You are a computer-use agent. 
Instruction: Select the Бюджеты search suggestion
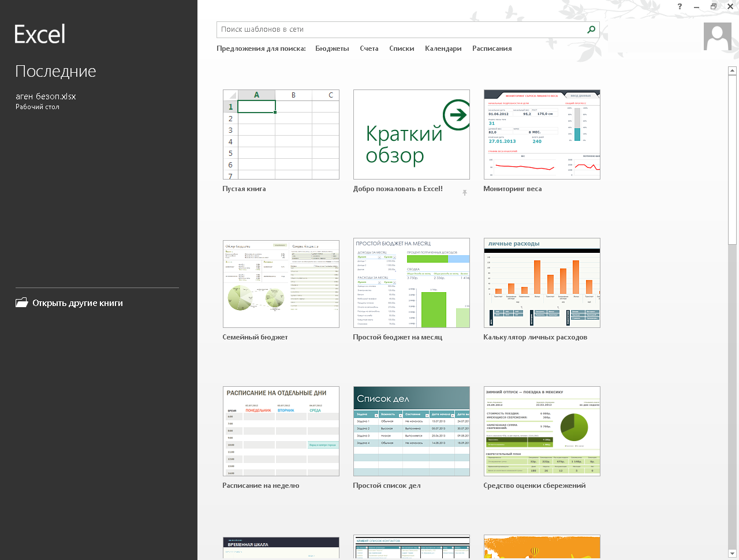click(332, 48)
